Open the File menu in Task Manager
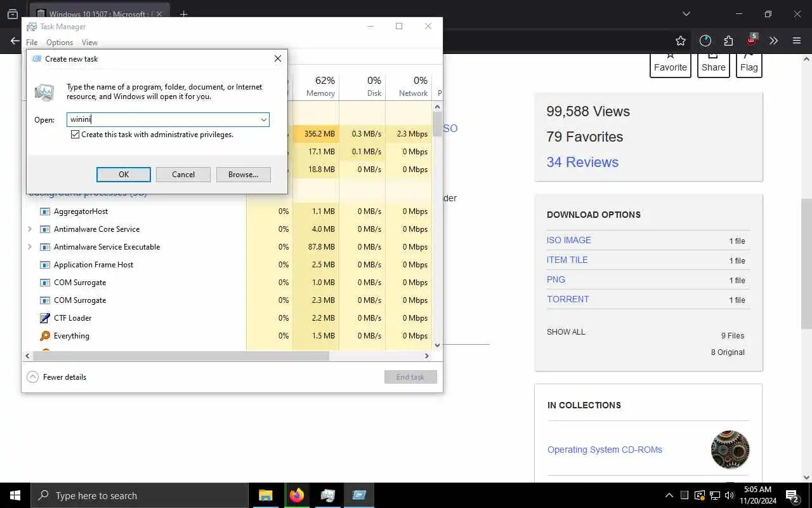Viewport: 812px width, 508px height. pos(32,43)
